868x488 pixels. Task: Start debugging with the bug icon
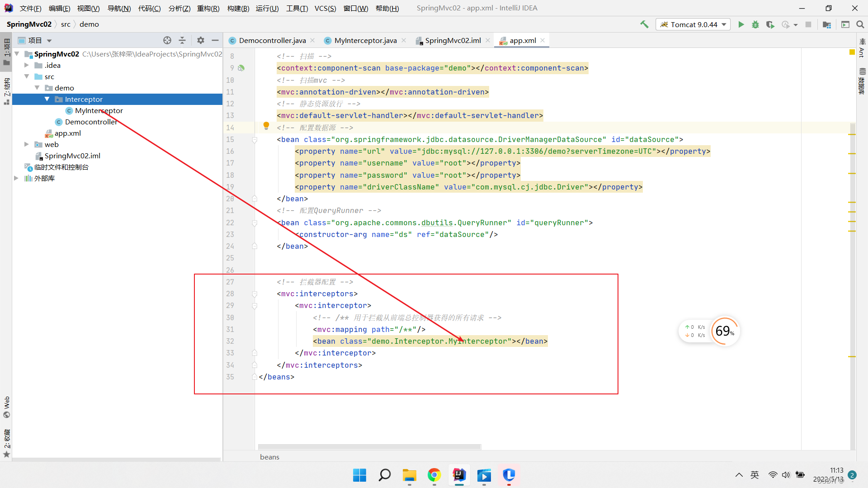coord(755,24)
